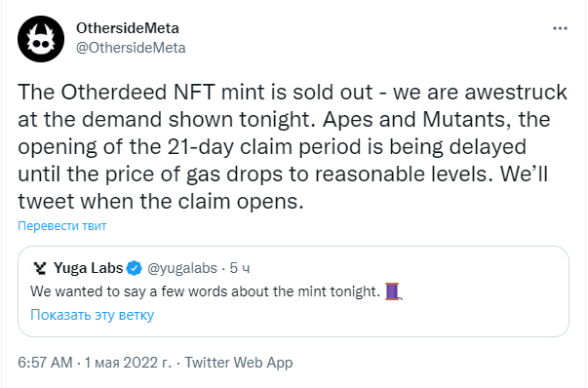Click the Yuga Labs name in the quoted tweet
Viewport: 588px width, 388px height.
click(x=88, y=268)
